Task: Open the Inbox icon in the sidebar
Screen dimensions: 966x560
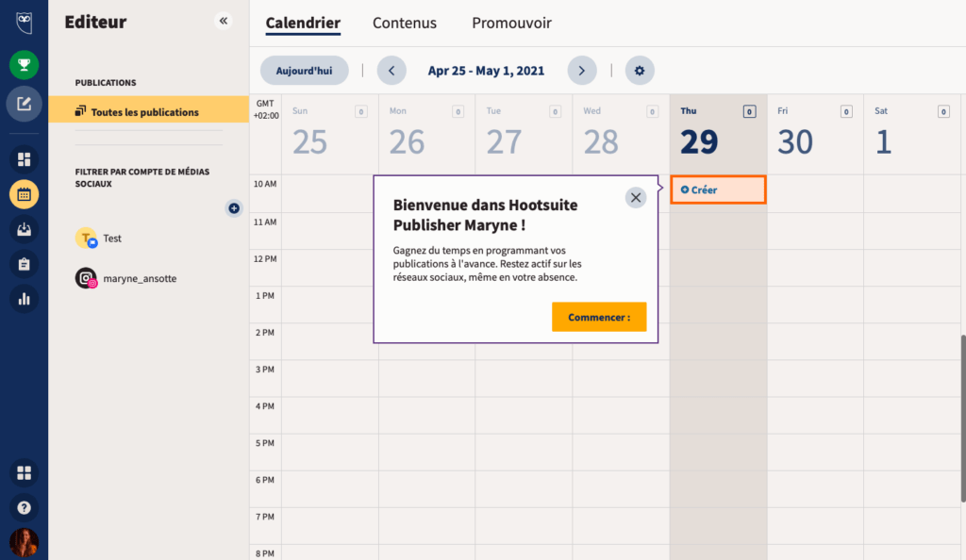Action: (24, 229)
